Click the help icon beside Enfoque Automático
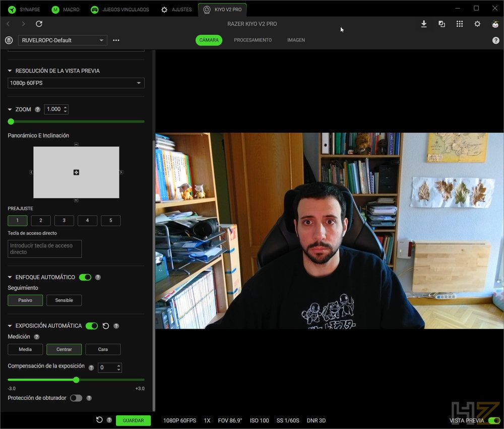The image size is (504, 429). 98,277
